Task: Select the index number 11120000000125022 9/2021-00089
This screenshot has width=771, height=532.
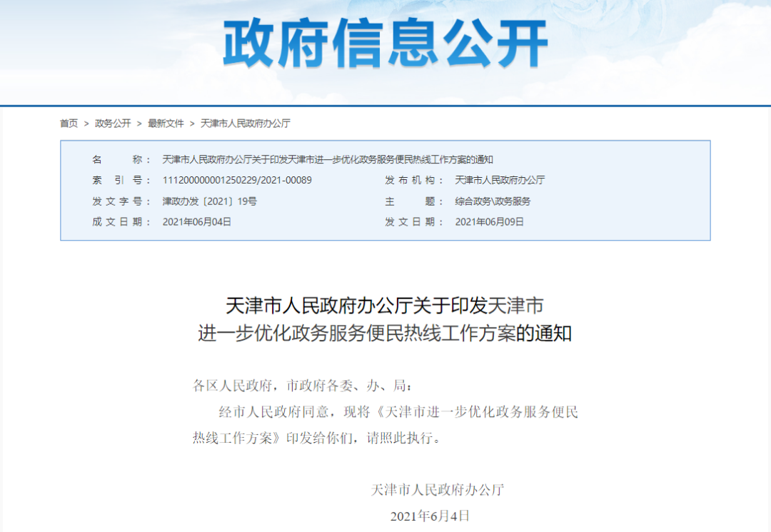Action: pos(237,180)
